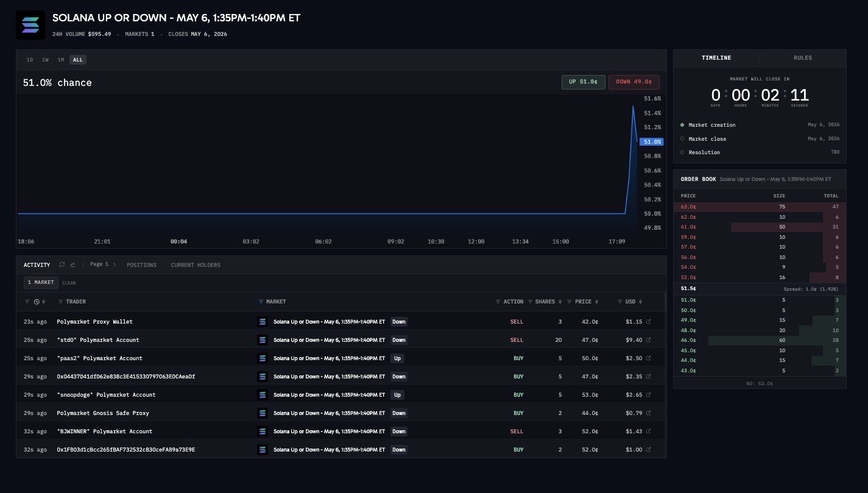The image size is (868, 493).
Task: Sort by Price column arrows
Action: click(597, 302)
